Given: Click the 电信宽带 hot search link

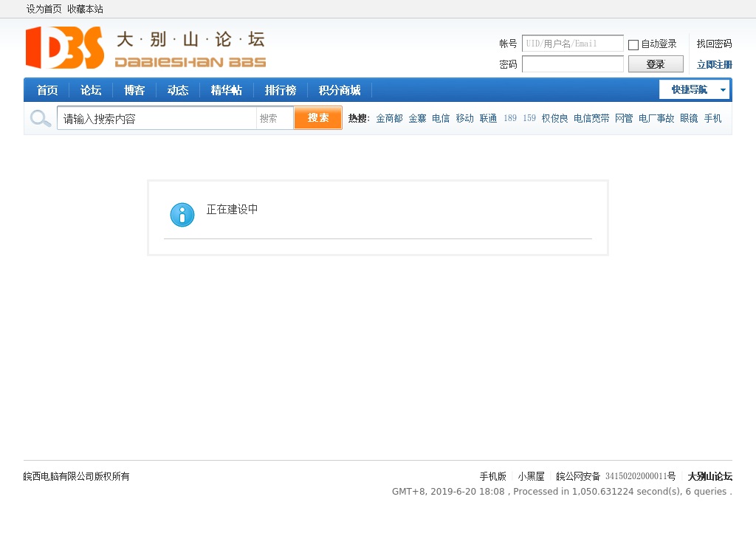Looking at the screenshot, I should (591, 118).
